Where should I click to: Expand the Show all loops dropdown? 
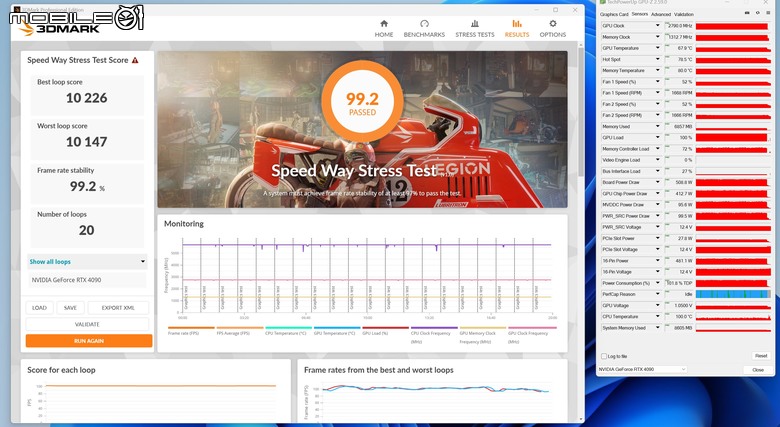coord(87,261)
